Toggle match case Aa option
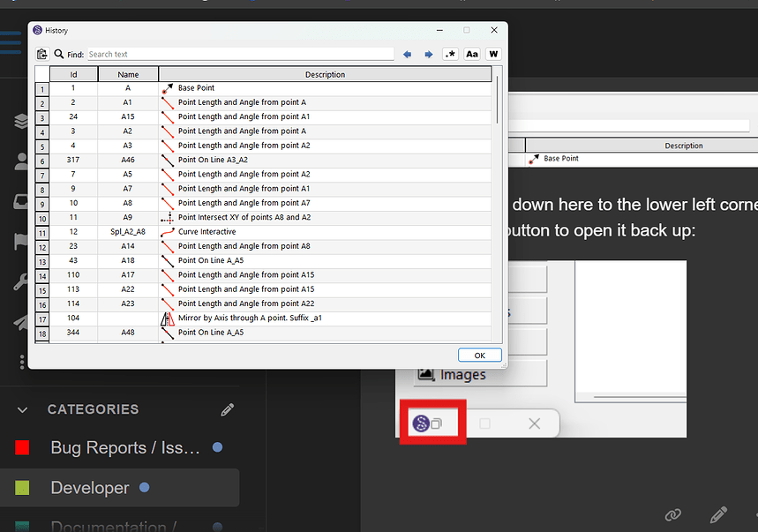758x532 pixels. tap(472, 55)
